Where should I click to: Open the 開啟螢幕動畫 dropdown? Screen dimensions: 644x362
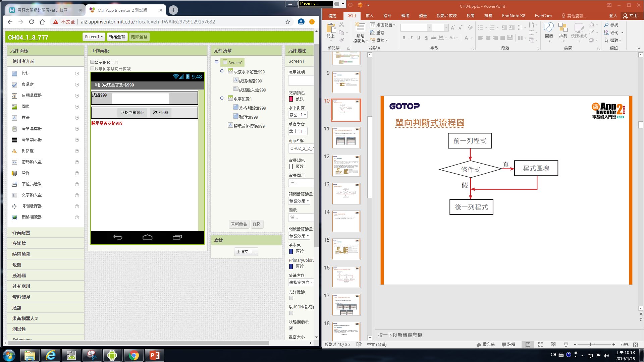[x=299, y=236]
